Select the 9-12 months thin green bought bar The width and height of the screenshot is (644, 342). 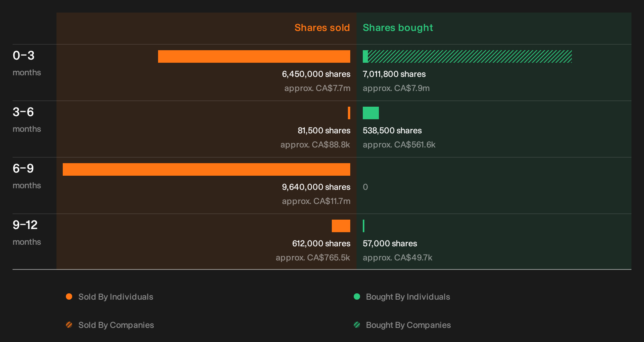[x=364, y=226]
